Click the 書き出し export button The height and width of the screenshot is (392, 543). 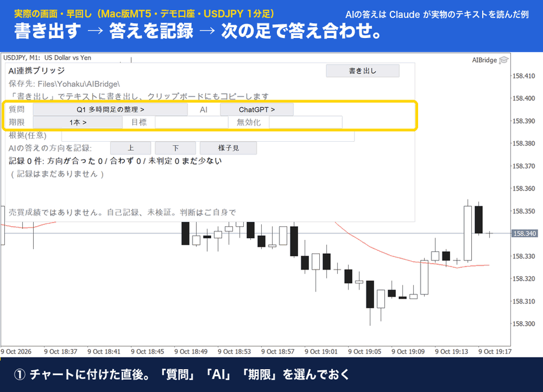coord(363,71)
